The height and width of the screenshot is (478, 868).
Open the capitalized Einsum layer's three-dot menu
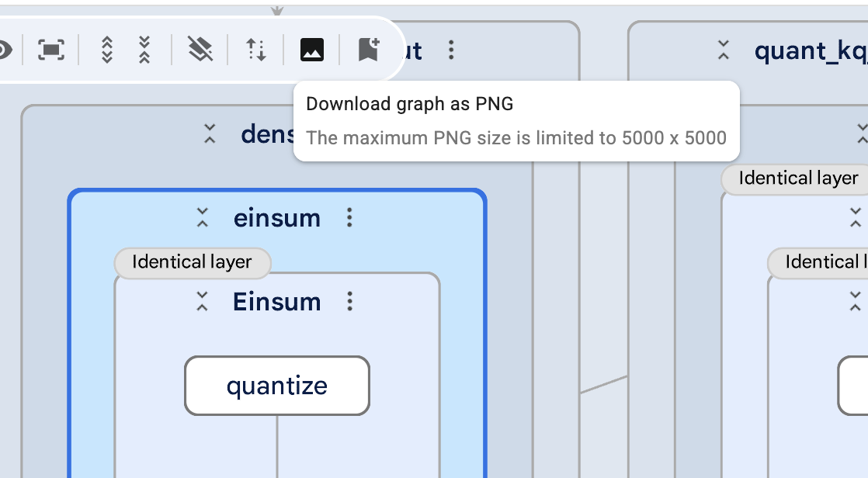click(350, 301)
